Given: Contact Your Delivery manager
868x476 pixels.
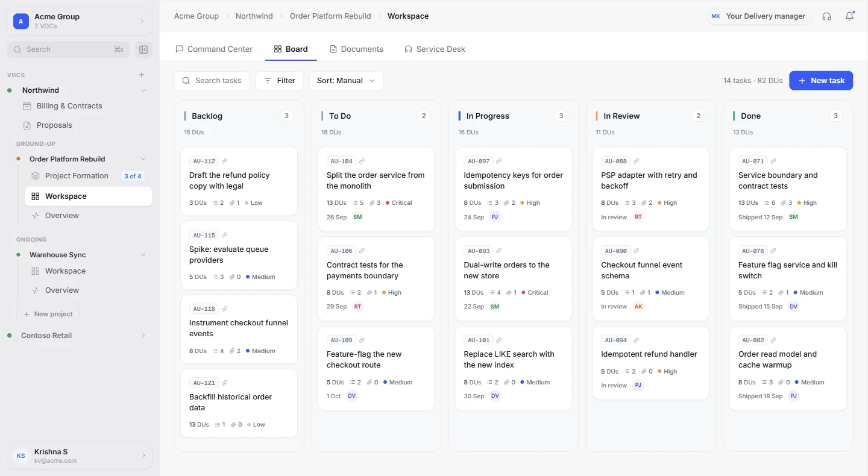Looking at the screenshot, I should pos(759,16).
